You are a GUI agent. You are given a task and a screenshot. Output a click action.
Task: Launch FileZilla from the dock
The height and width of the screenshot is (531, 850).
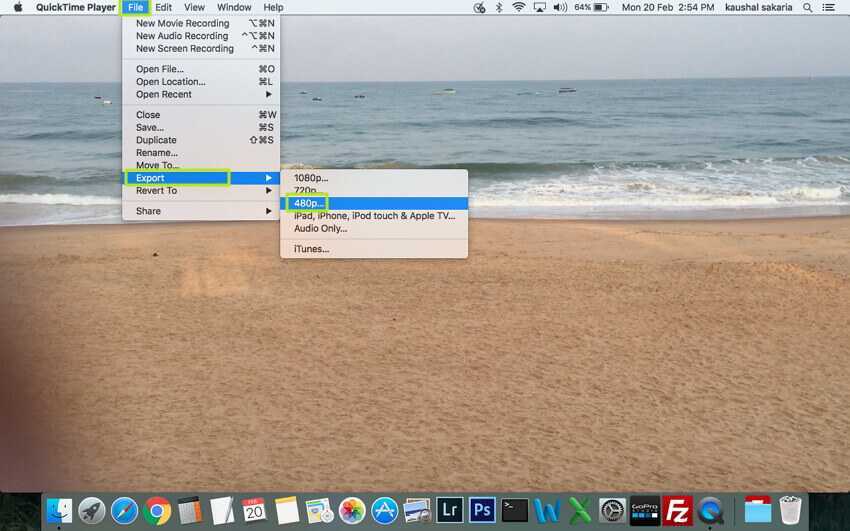pyautogui.click(x=678, y=511)
